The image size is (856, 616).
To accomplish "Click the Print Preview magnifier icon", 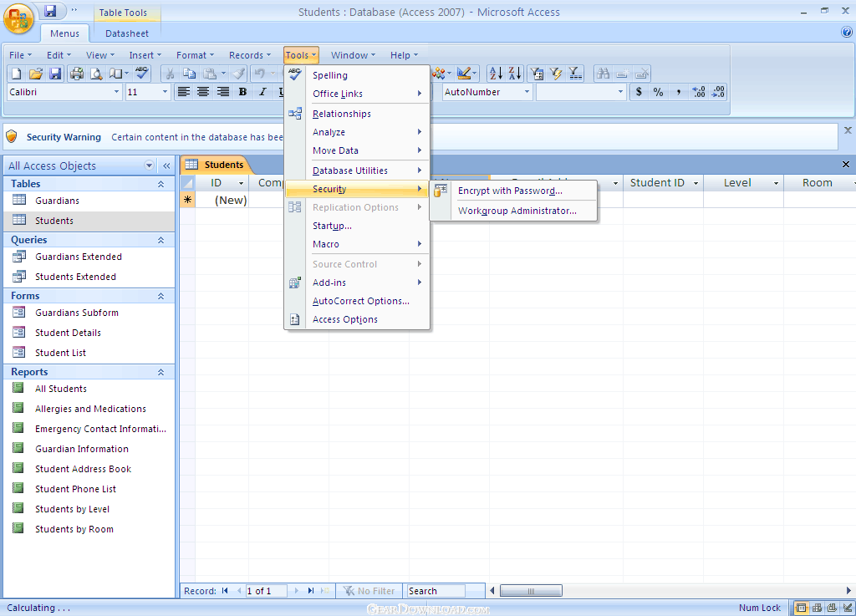I will (x=96, y=74).
